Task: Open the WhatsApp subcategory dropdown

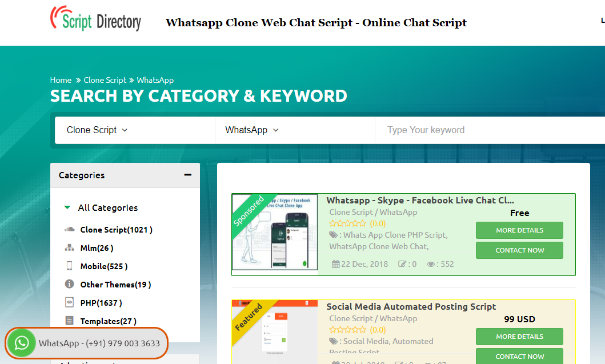Action: 251,130
